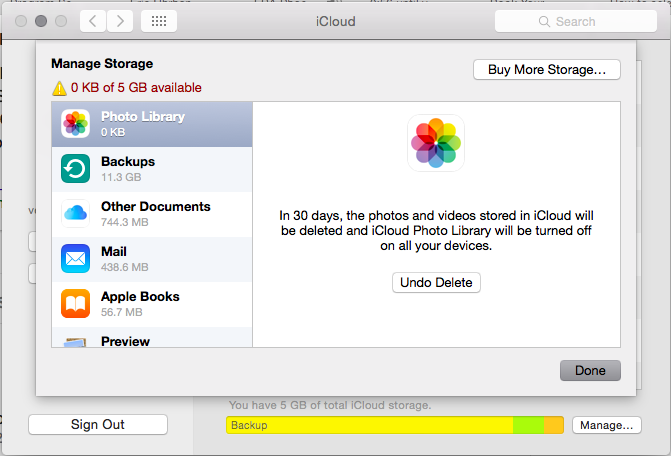Click the large Photos flower icon in detail pane

[436, 143]
